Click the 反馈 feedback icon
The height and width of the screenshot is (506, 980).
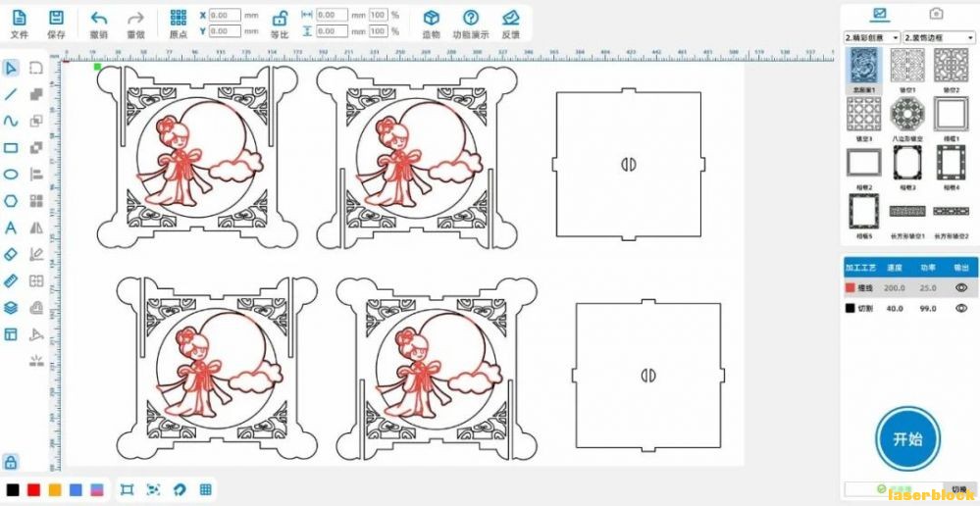click(511, 18)
